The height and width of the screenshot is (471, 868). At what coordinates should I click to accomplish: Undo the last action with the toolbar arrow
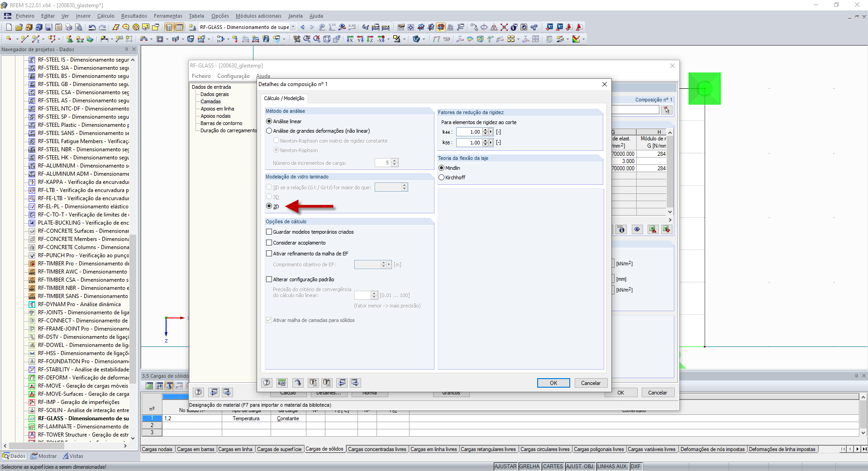pyautogui.click(x=92, y=27)
